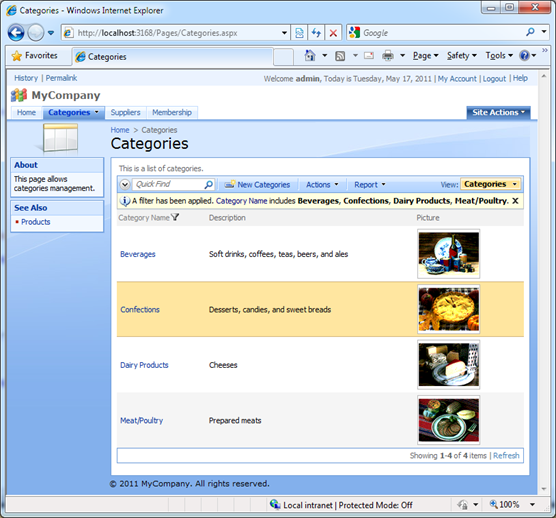The height and width of the screenshot is (518, 556).
Task: Switch to the Suppliers tab
Action: [125, 112]
